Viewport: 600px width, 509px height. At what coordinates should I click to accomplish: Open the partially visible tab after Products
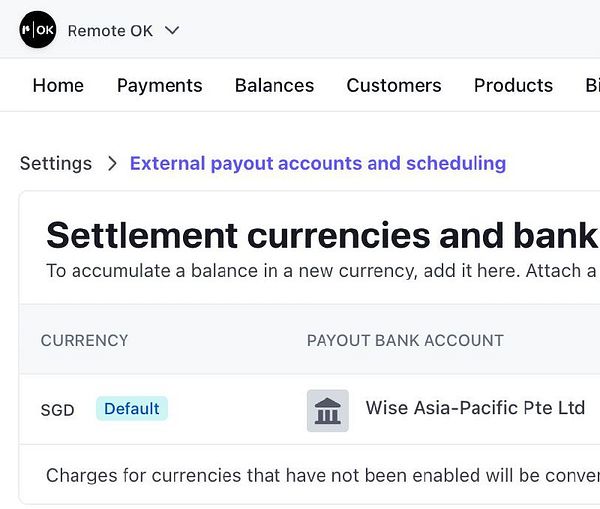(x=592, y=86)
